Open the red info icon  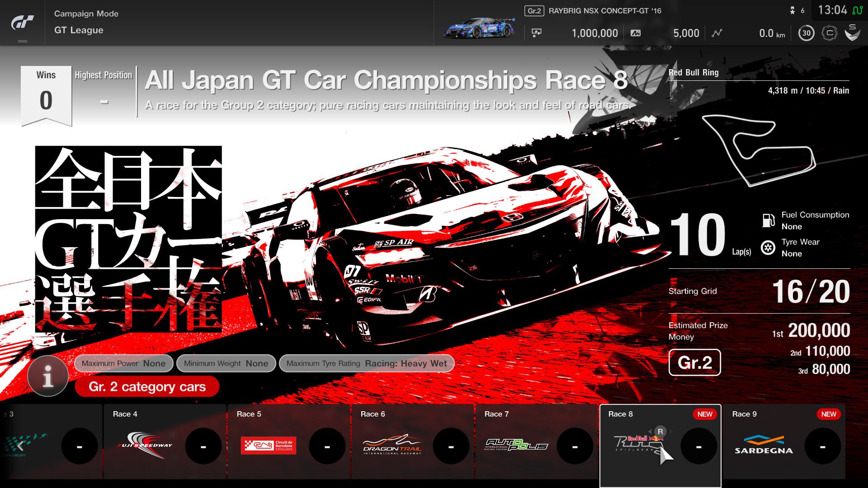(48, 375)
